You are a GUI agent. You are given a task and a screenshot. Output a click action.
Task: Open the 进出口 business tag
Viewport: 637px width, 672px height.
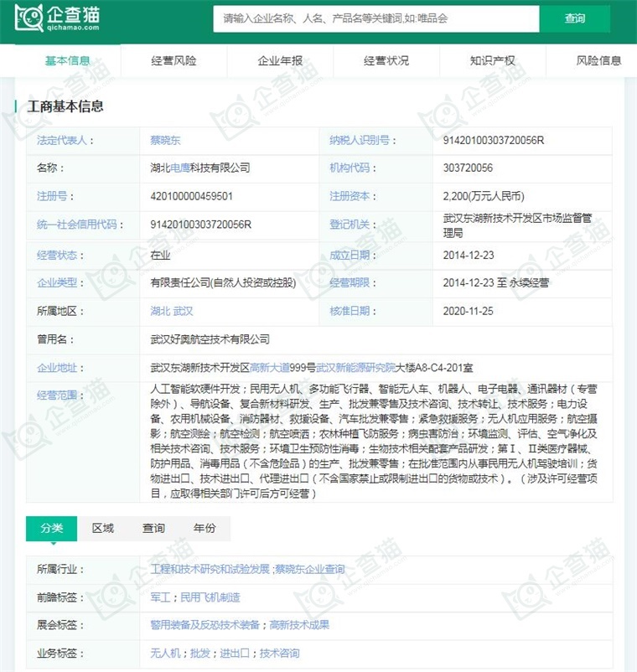point(235,654)
